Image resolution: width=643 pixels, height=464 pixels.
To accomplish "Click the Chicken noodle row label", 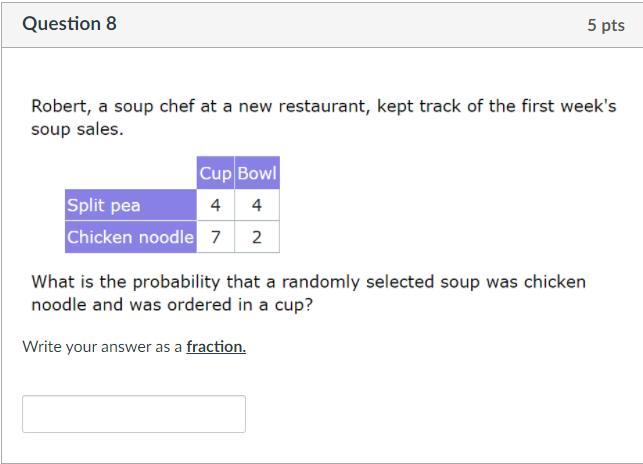I will pos(131,237).
